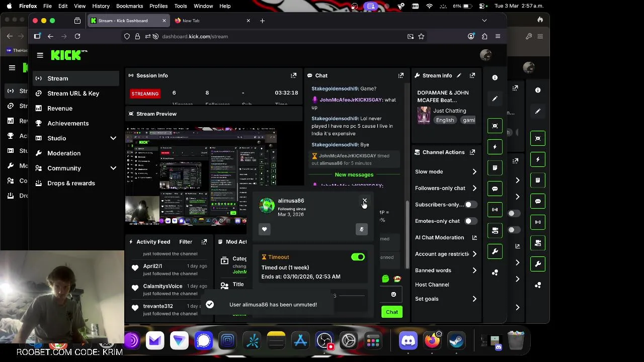The image size is (644, 362).
Task: Edit stream info with the pencil icon
Action: tap(459, 75)
